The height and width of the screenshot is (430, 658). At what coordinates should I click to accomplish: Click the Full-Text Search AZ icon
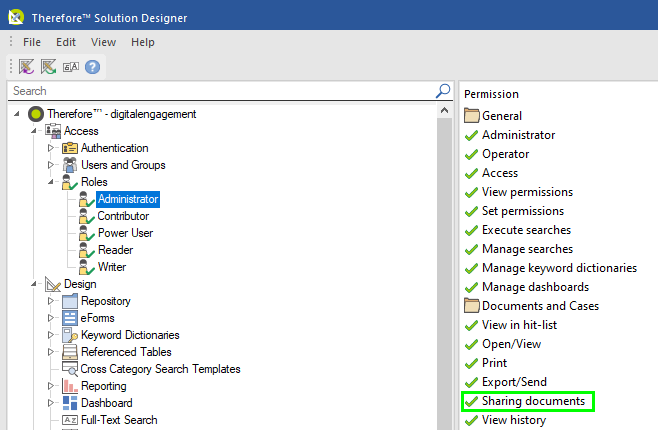point(70,420)
